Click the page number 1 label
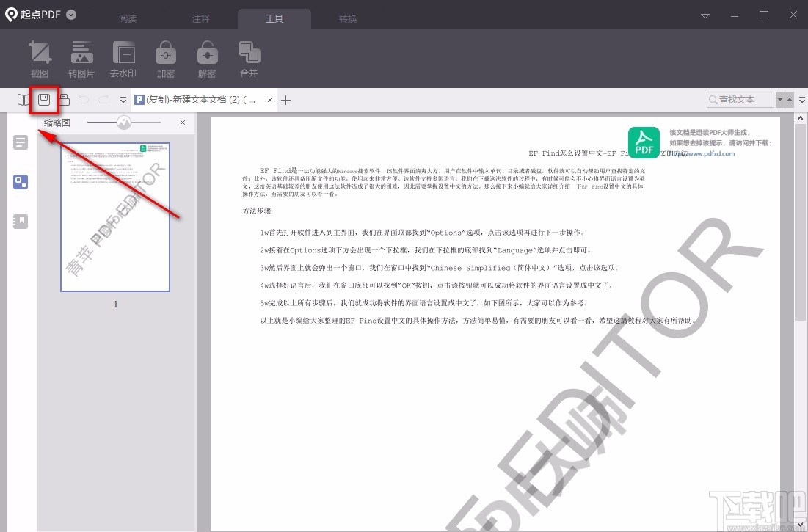 (x=115, y=304)
